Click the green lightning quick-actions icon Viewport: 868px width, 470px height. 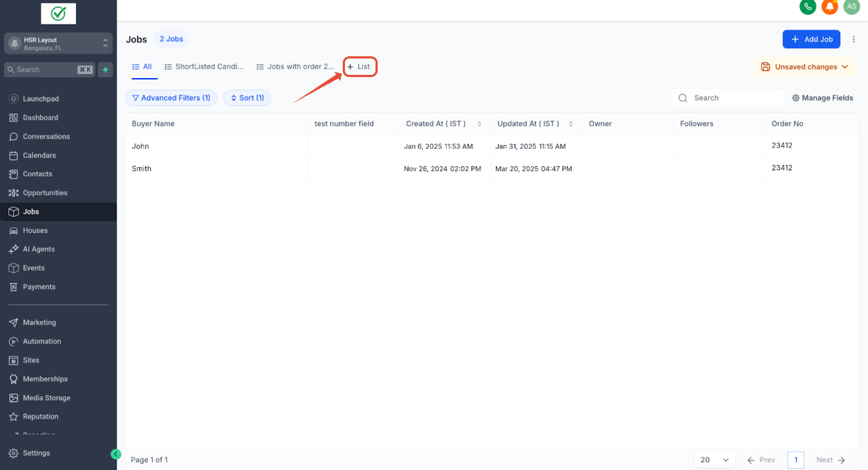pyautogui.click(x=105, y=69)
